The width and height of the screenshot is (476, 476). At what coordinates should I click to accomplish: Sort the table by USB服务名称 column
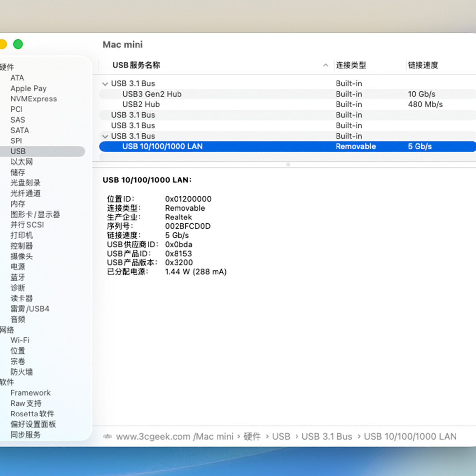click(x=136, y=65)
